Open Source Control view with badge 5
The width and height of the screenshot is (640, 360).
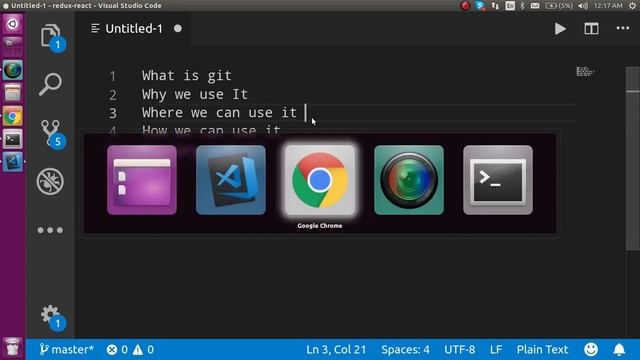pyautogui.click(x=51, y=133)
